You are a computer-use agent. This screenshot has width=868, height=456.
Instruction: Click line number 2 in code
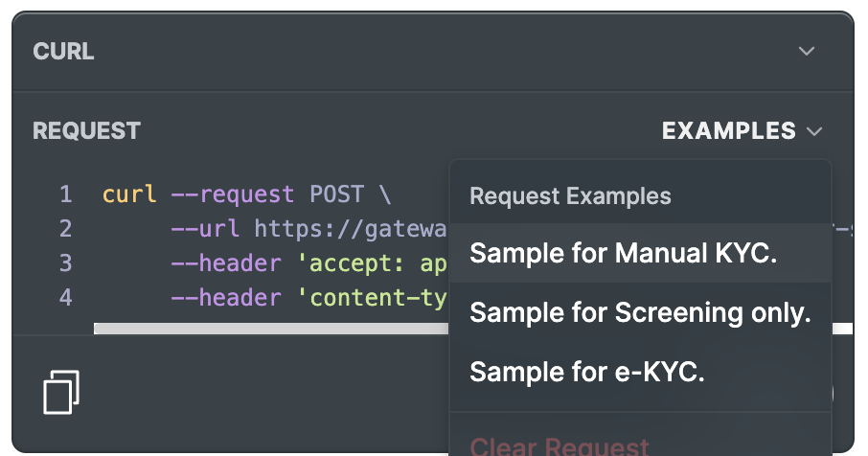(x=65, y=229)
